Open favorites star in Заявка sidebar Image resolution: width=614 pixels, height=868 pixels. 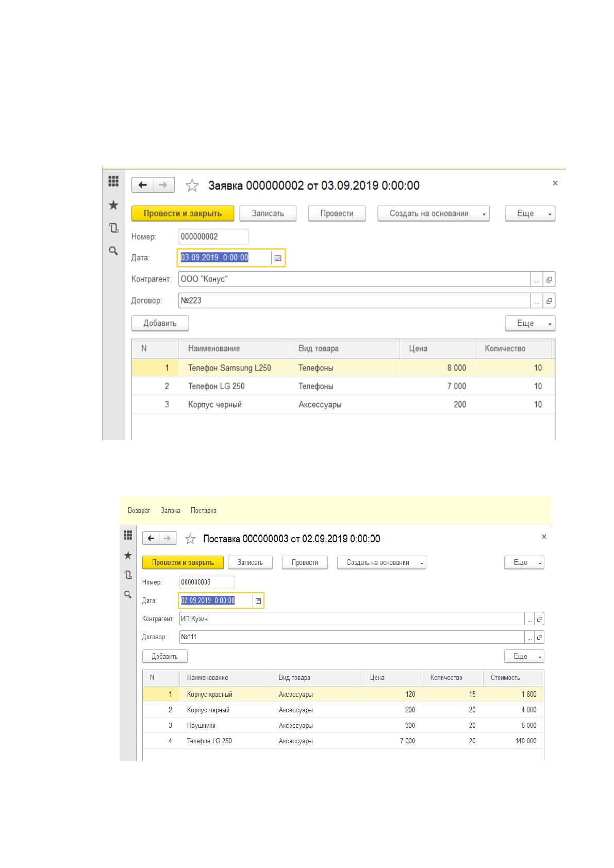coord(113,205)
